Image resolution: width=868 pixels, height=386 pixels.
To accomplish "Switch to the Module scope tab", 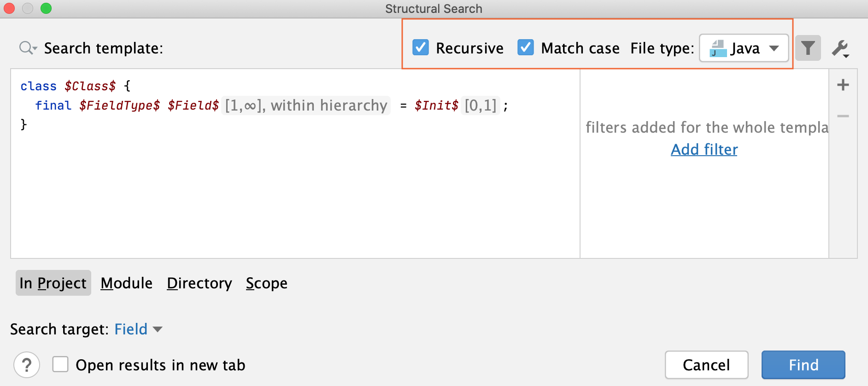I will tap(126, 283).
